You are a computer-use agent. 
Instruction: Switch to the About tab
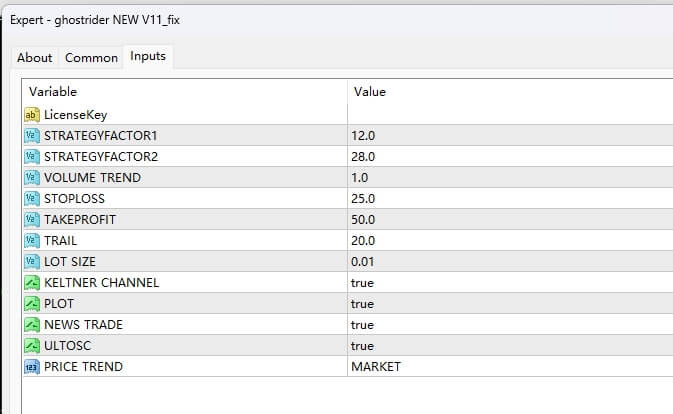point(35,58)
